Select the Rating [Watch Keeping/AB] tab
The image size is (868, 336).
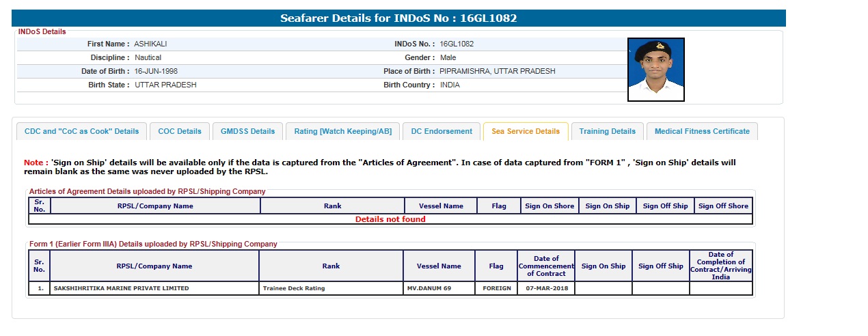[342, 131]
